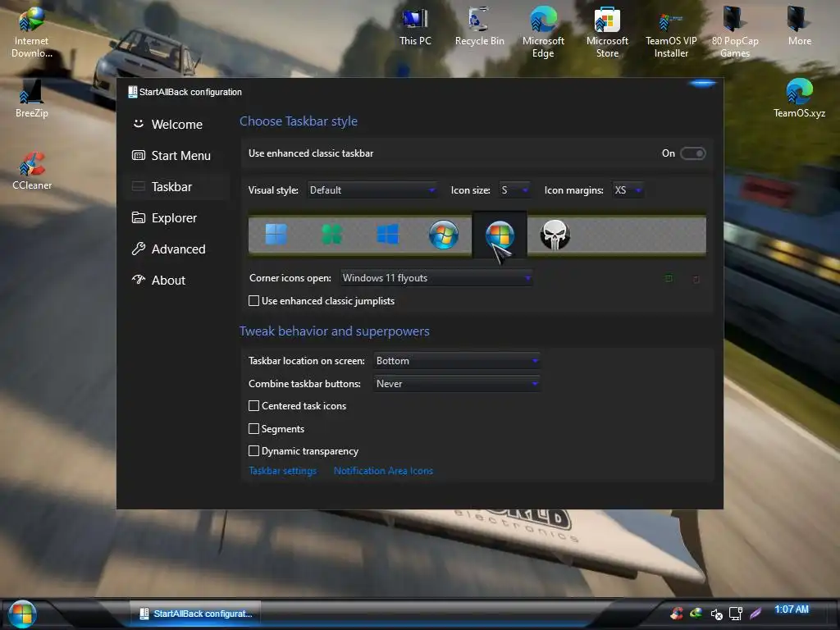Screen dimensions: 840x630
Task: Enable Use enhanced classic jumplists checkbox
Action: 254,301
